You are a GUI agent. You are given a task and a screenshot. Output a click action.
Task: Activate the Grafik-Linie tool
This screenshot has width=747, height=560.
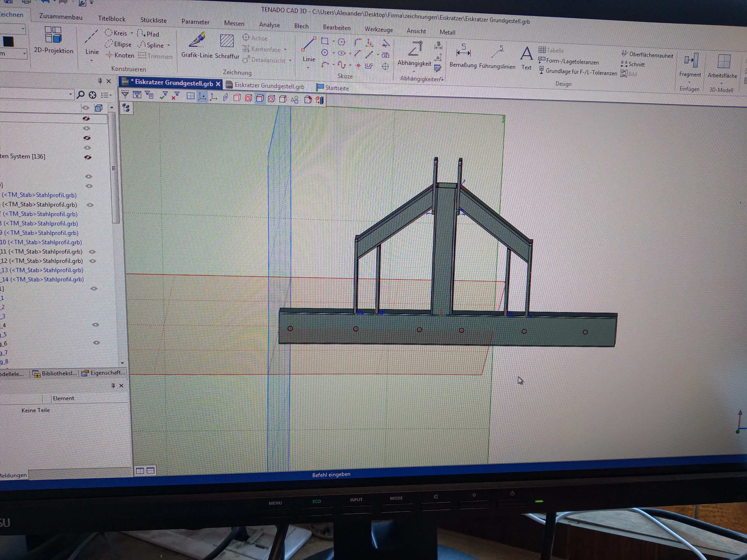197,45
